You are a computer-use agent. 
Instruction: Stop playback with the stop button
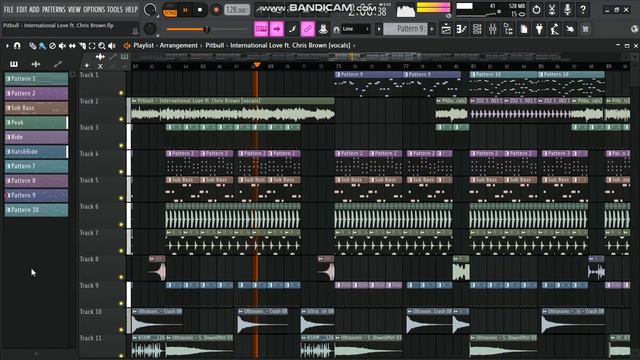pos(200,10)
